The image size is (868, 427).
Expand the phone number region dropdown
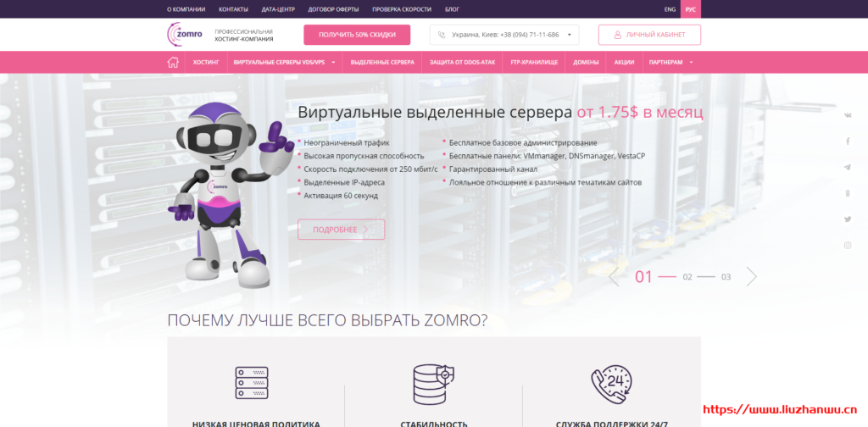pyautogui.click(x=569, y=35)
